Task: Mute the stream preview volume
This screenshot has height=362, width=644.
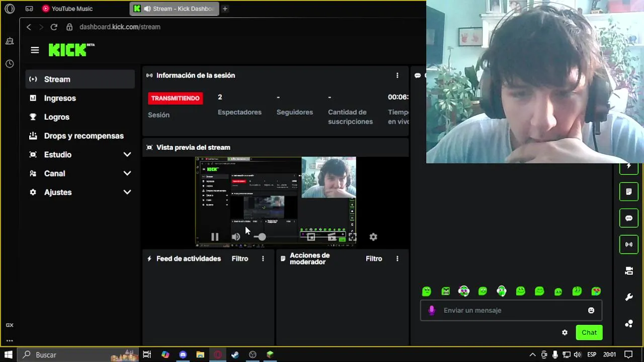Action: pyautogui.click(x=236, y=237)
